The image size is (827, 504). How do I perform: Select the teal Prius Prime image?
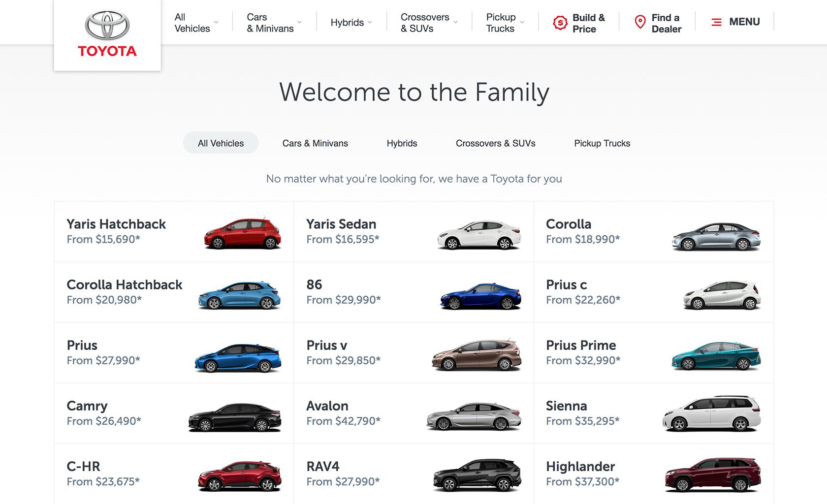click(x=716, y=355)
